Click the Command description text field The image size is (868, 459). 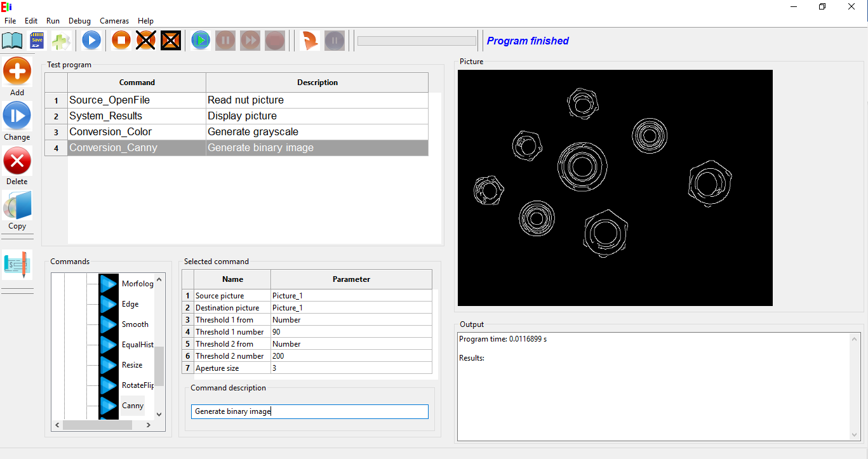[x=309, y=411]
